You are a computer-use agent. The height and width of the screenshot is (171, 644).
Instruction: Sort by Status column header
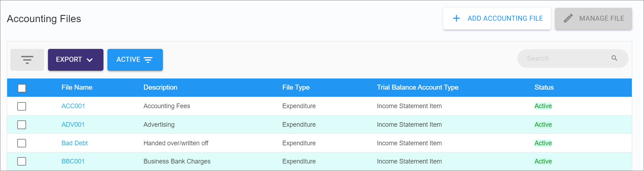pos(544,87)
